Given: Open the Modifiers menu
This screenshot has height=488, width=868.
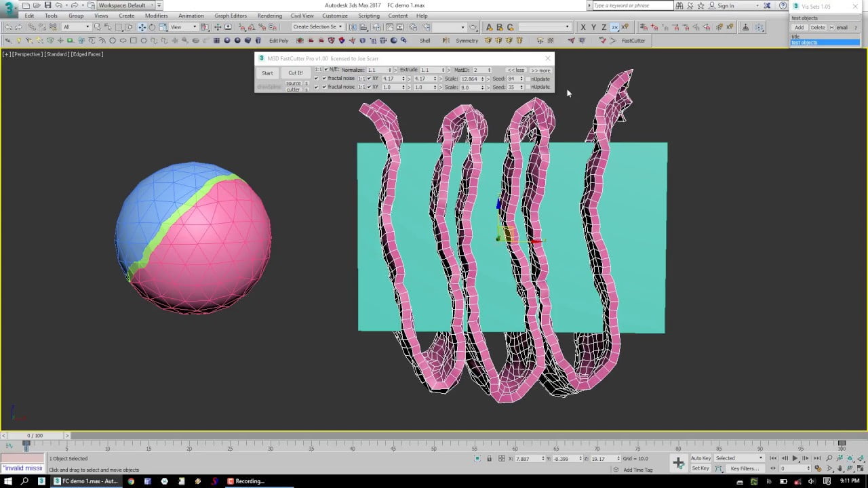Looking at the screenshot, I should tap(156, 16).
